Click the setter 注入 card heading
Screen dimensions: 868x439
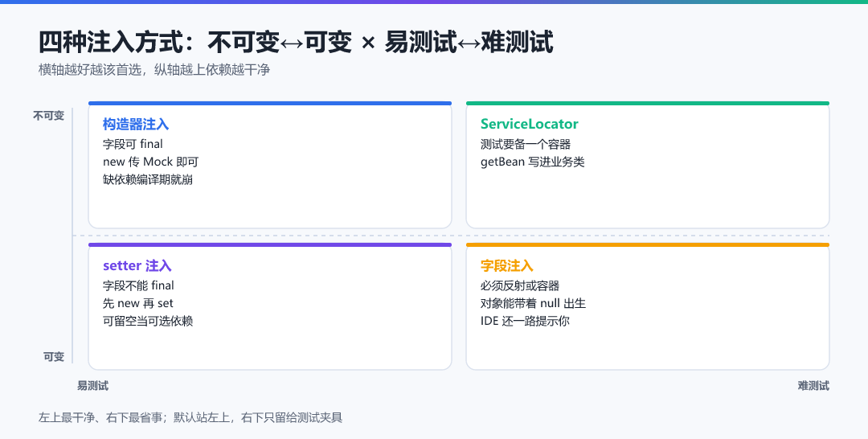tap(137, 265)
